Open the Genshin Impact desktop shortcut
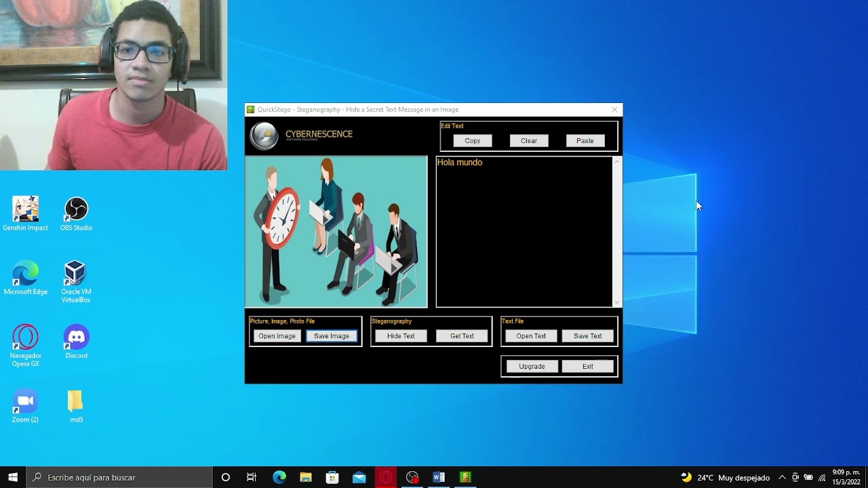This screenshot has width=868, height=488. (x=25, y=209)
